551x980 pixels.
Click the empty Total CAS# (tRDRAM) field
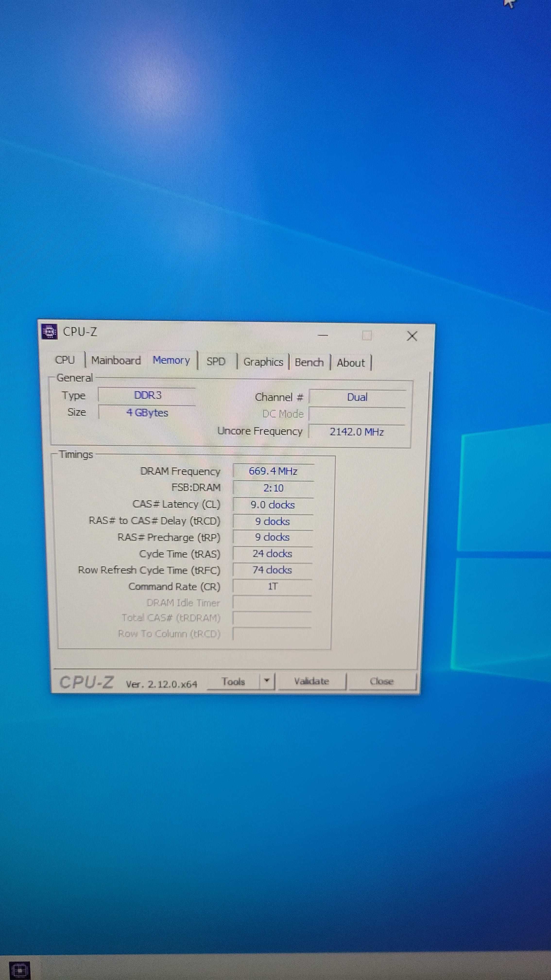(x=272, y=618)
